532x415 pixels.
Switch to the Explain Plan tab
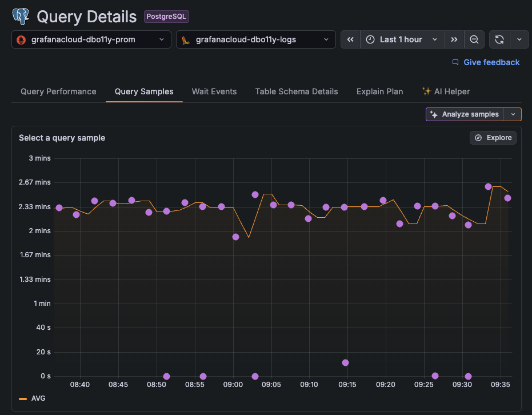[x=379, y=91]
